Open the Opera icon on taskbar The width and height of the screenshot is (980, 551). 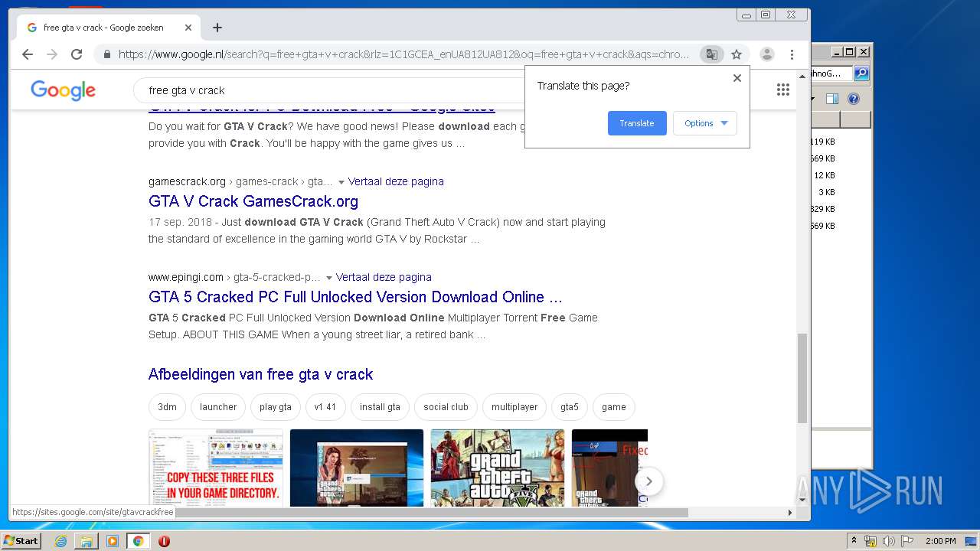tap(164, 541)
